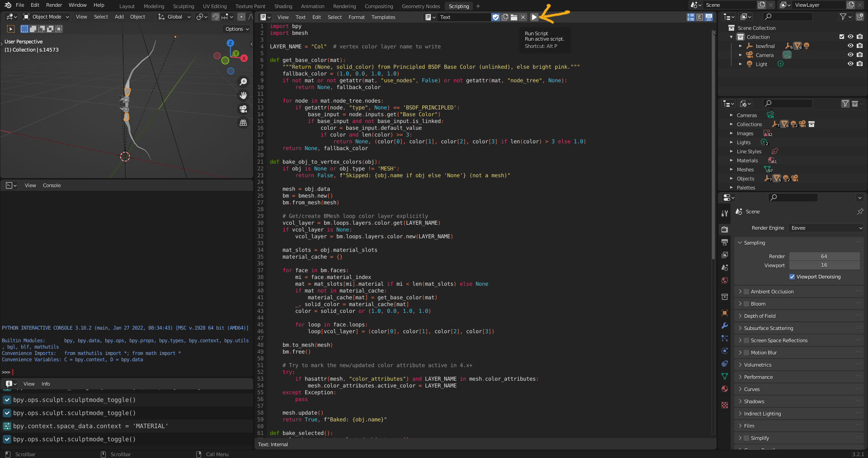The image size is (868, 458).
Task: Click the text datablock name field
Action: pos(464,17)
